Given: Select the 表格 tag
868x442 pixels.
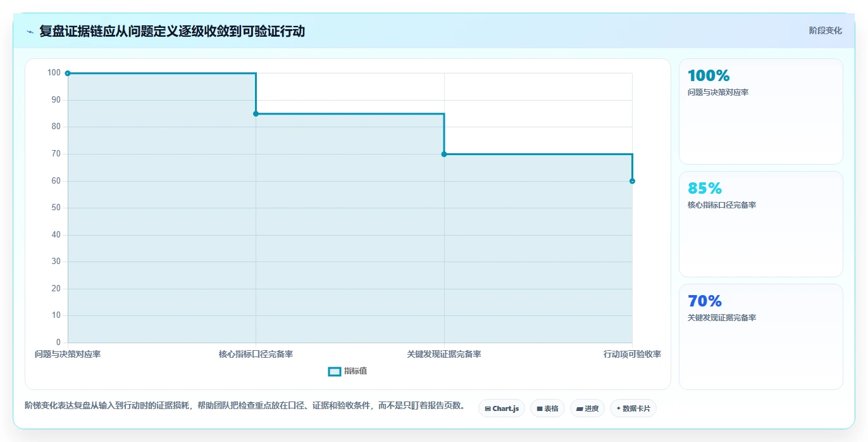Looking at the screenshot, I should point(547,408).
